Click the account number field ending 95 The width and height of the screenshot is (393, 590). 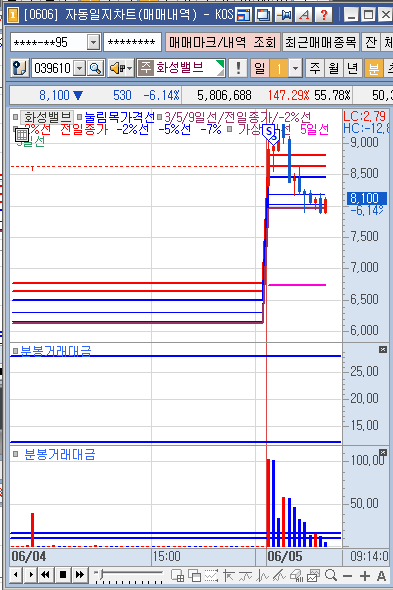click(49, 42)
